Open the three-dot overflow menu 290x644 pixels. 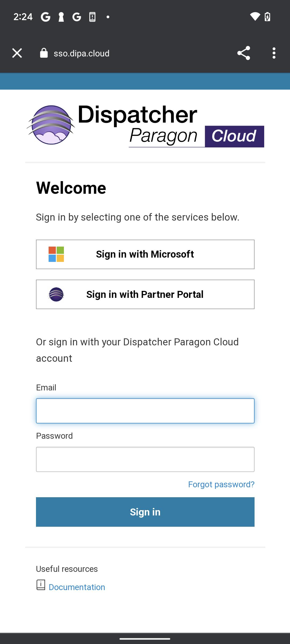(x=274, y=53)
